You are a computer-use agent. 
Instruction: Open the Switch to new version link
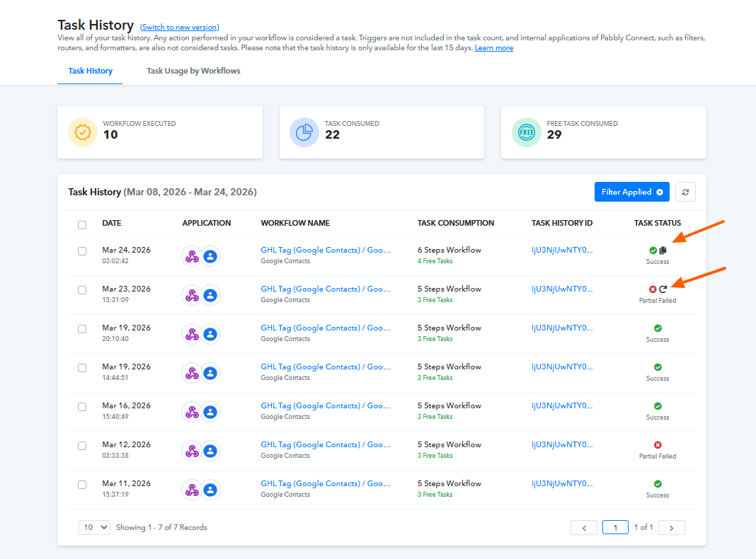pyautogui.click(x=179, y=27)
